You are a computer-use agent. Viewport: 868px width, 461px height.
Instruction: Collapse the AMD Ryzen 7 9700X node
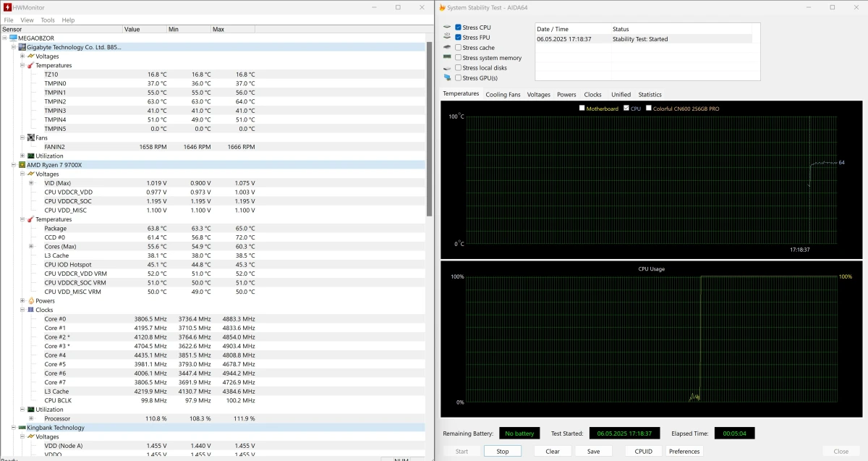(x=14, y=164)
